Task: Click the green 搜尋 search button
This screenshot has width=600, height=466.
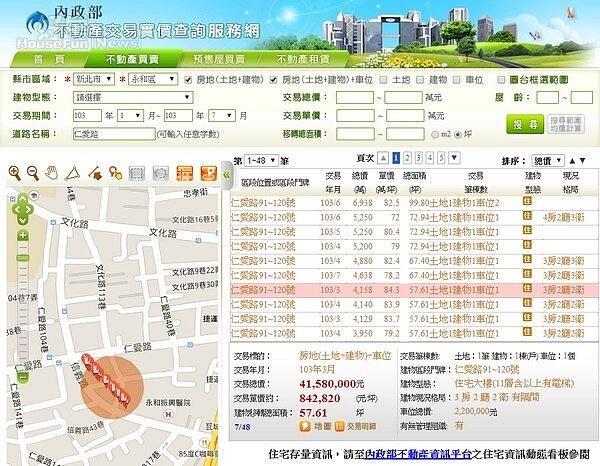Action: (525, 124)
